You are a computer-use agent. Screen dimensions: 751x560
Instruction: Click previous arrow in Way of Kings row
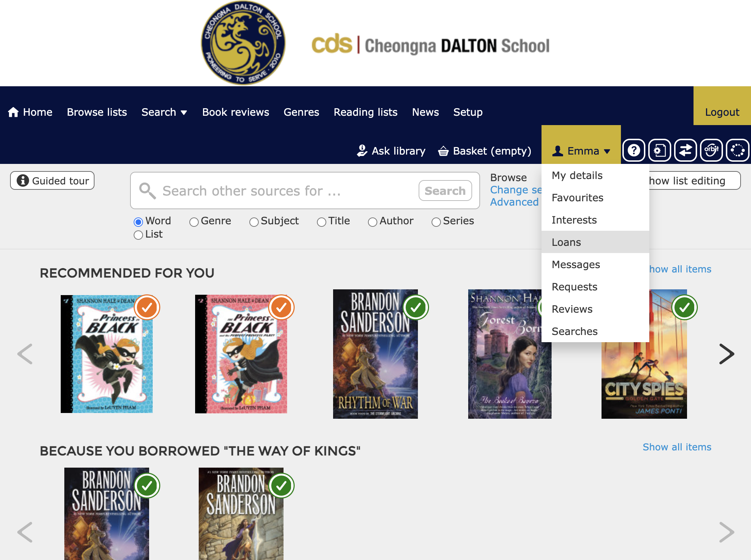[x=25, y=532]
